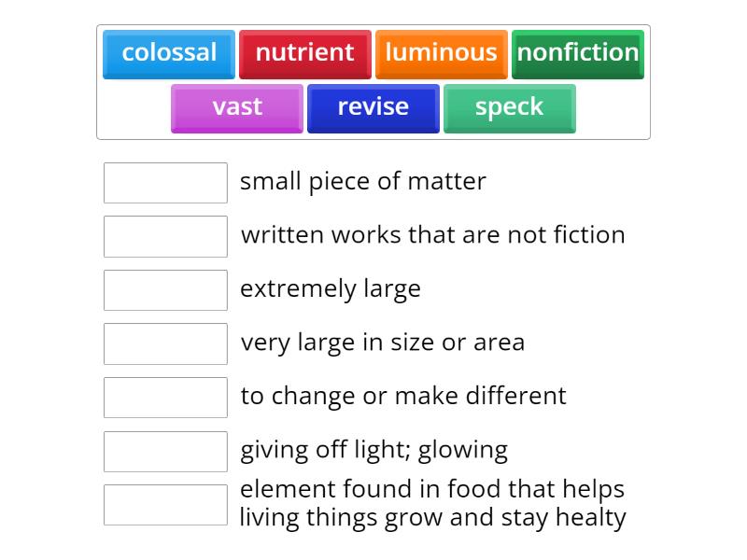The width and height of the screenshot is (747, 560).
Task: Click the answer box for the nonfiction definition
Action: click(165, 236)
